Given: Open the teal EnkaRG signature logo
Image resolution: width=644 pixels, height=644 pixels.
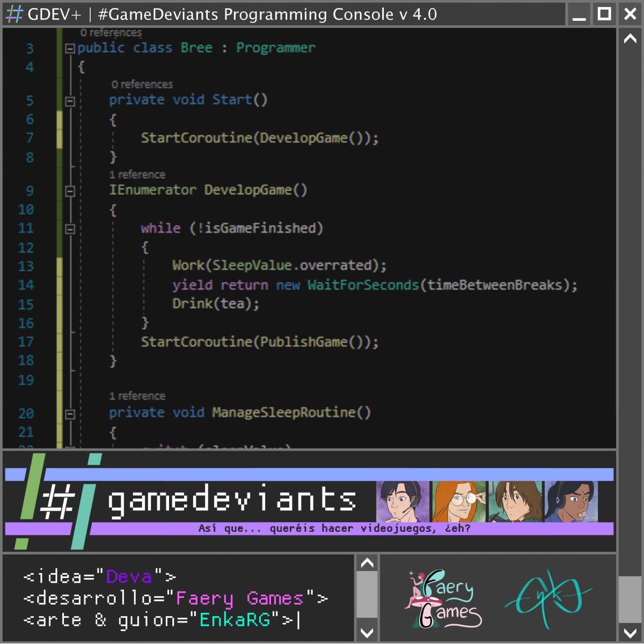Looking at the screenshot, I should 547,598.
